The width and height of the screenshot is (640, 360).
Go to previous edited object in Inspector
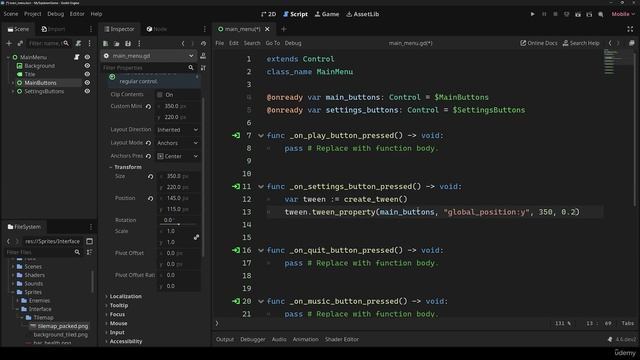point(183,43)
